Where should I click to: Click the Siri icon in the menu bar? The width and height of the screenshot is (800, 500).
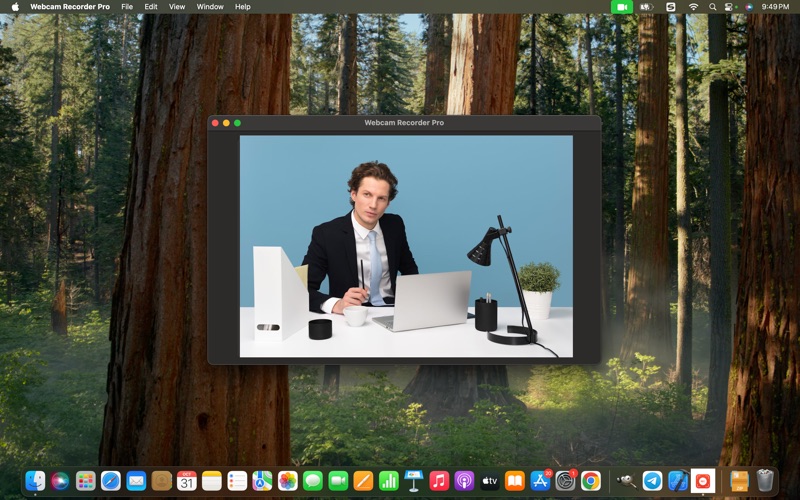[748, 7]
